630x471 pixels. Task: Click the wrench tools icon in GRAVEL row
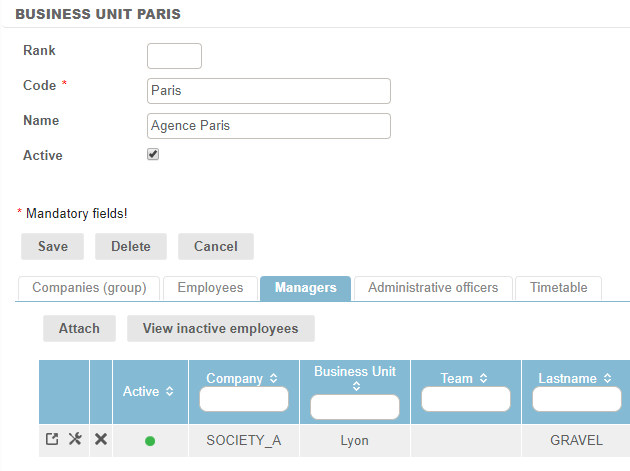point(75,439)
